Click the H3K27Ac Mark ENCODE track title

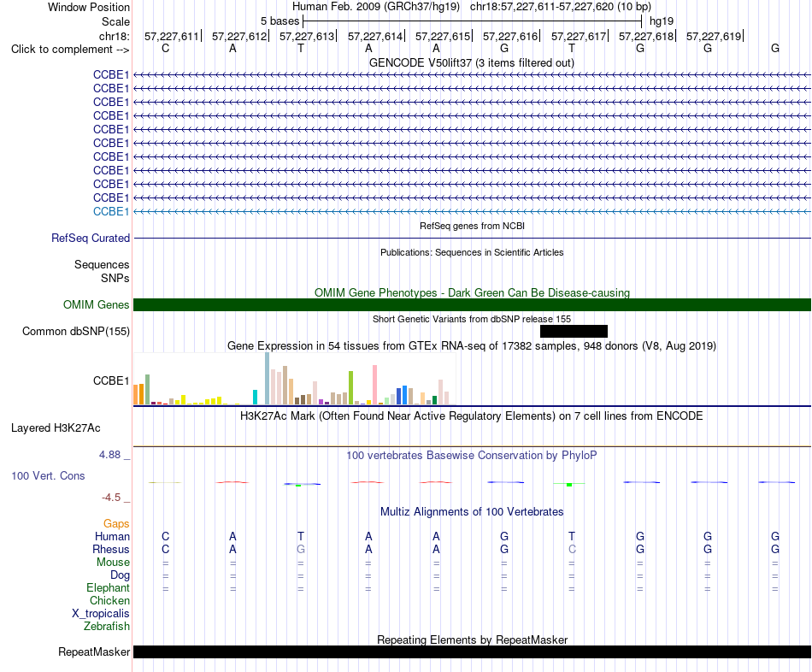coord(472,416)
